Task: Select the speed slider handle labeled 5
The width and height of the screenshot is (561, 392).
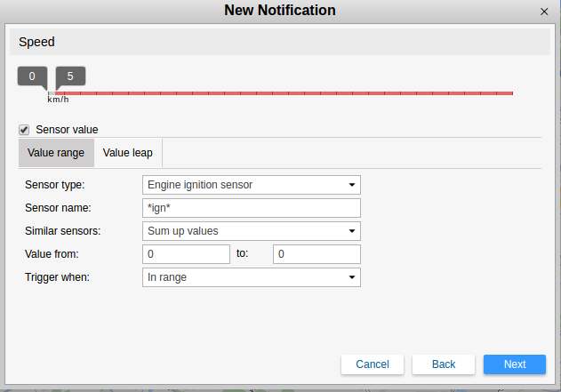Action: point(70,76)
